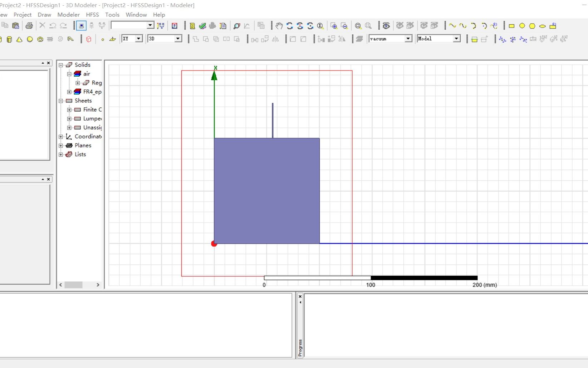Close the Progress panel
The width and height of the screenshot is (588, 368).
point(300,296)
